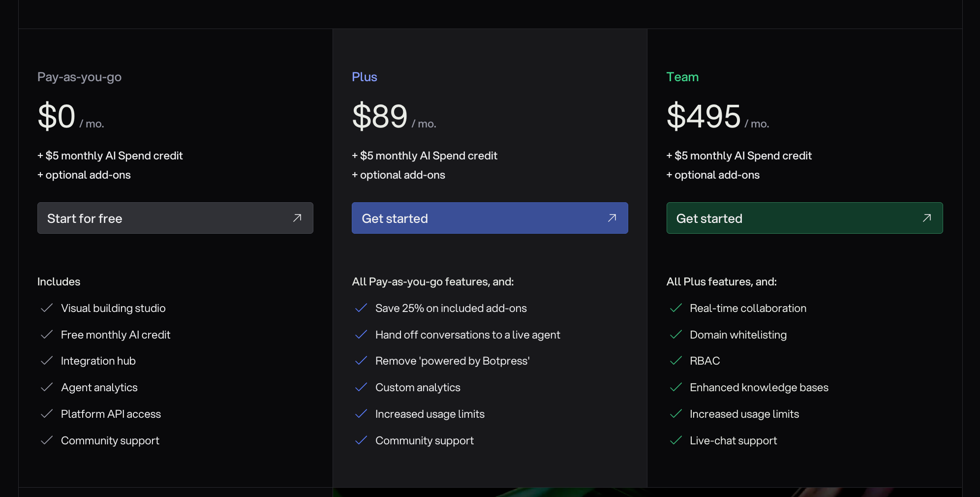Viewport: 980px width, 497px height.
Task: Click the $495 per month price
Action: [x=703, y=117]
